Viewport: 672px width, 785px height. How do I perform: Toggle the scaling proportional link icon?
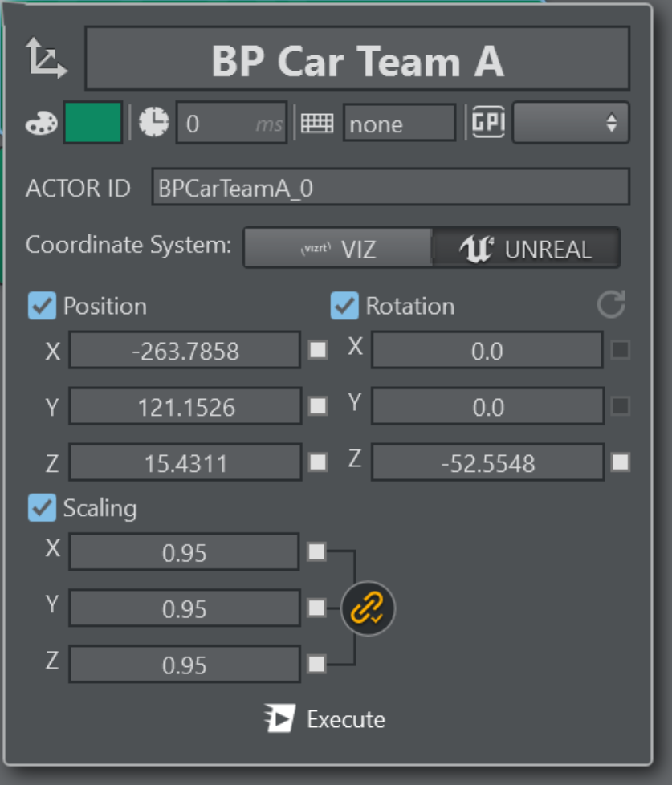(x=369, y=608)
